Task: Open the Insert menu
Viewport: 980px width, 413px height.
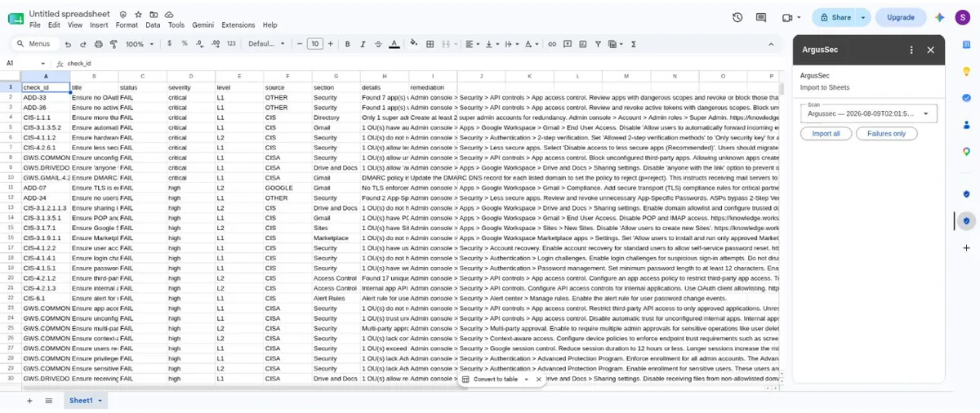Action: (x=99, y=25)
